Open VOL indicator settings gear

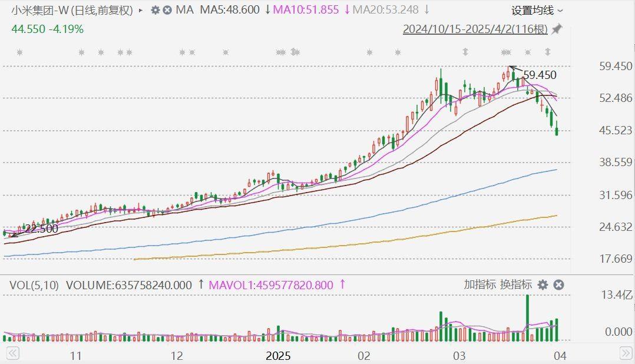tap(543, 285)
